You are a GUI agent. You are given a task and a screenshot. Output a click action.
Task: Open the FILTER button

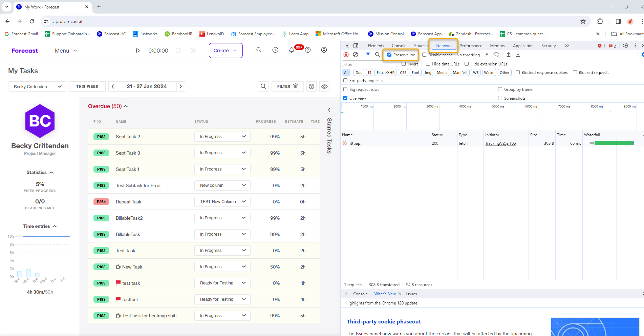click(287, 86)
